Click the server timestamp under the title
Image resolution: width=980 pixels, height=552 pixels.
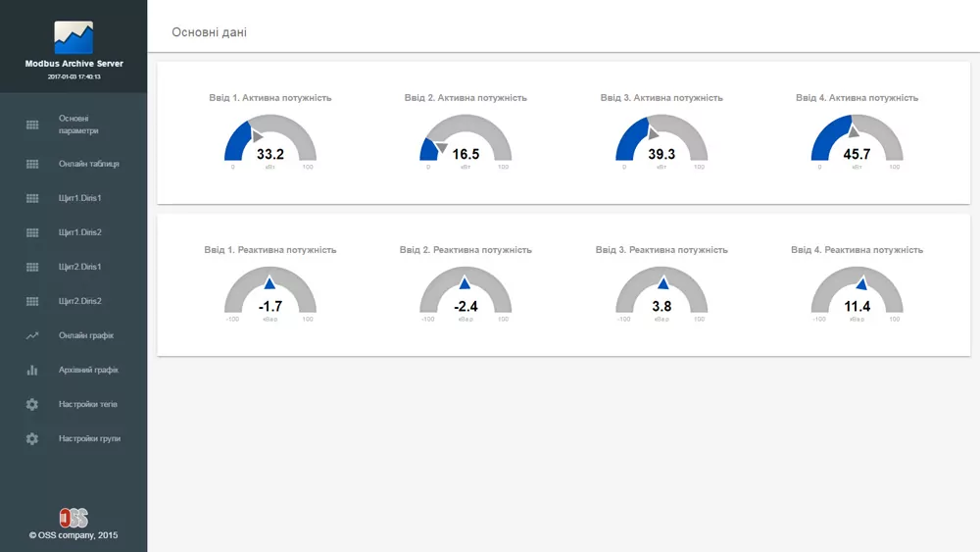73,76
